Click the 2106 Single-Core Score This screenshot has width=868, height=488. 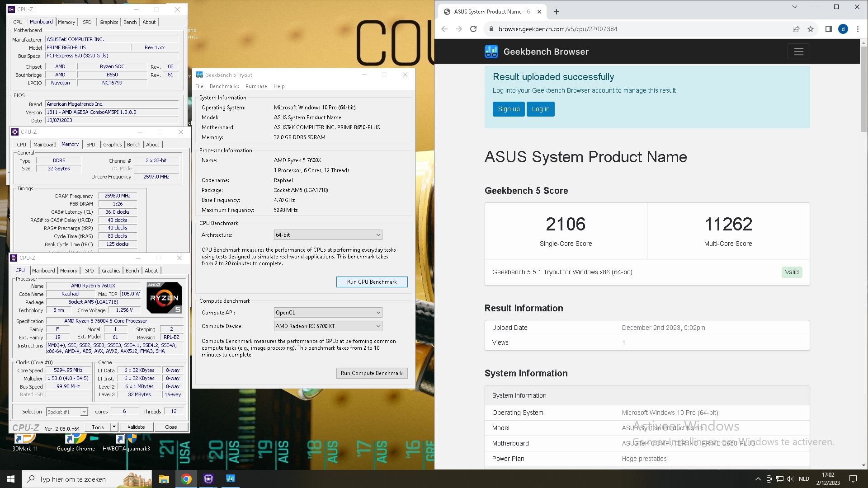pyautogui.click(x=566, y=224)
